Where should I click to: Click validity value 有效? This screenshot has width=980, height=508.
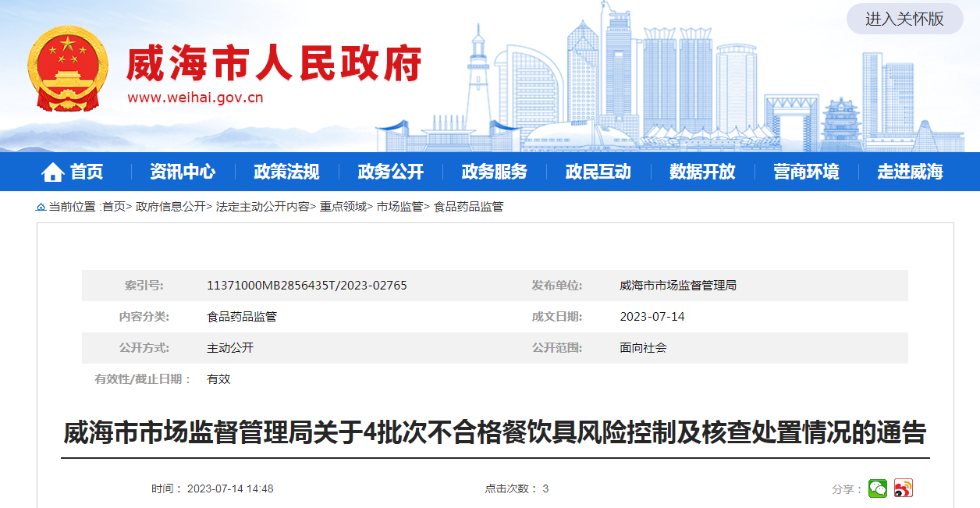pos(218,379)
